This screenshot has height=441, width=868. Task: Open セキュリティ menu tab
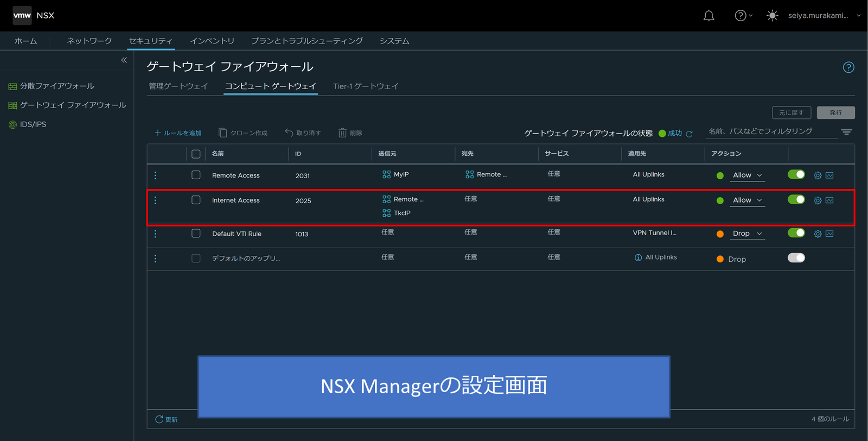[150, 41]
